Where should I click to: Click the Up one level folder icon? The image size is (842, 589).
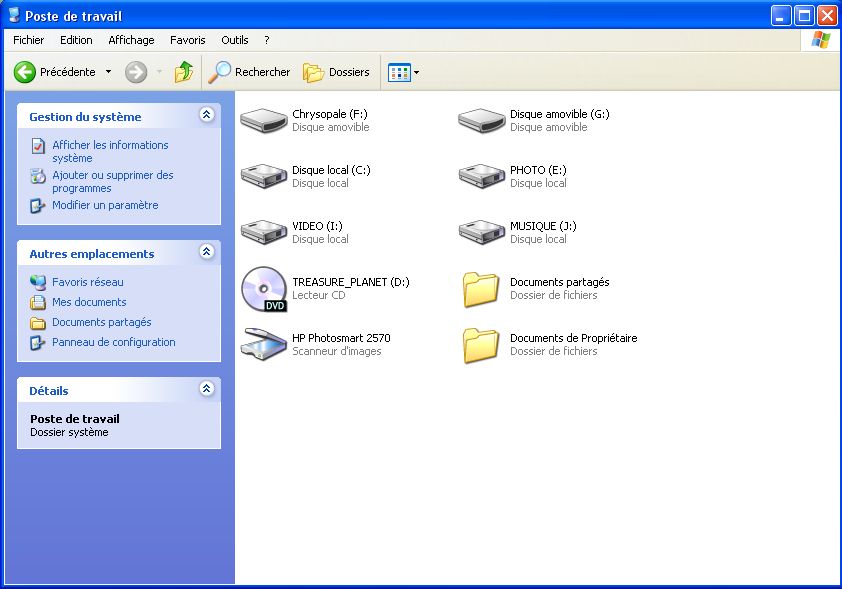coord(184,72)
